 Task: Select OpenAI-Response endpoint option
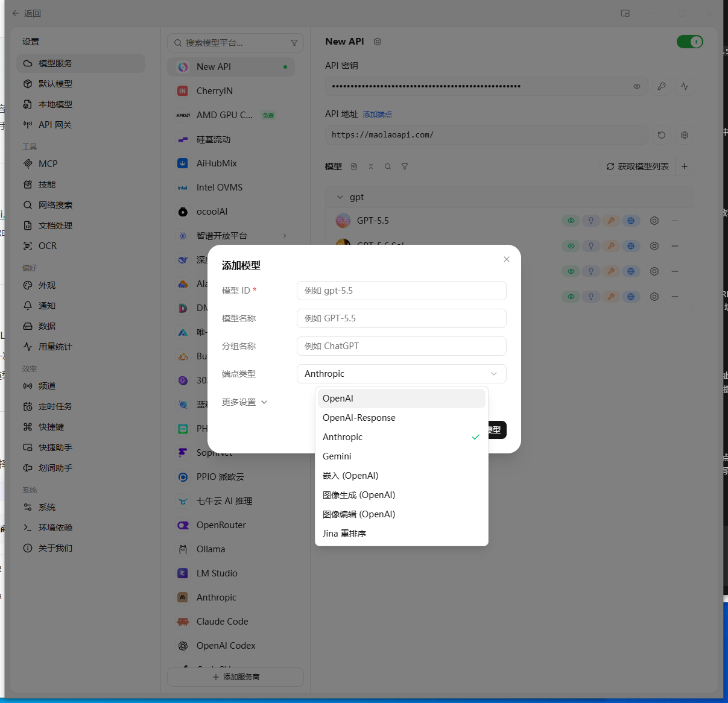coord(402,418)
